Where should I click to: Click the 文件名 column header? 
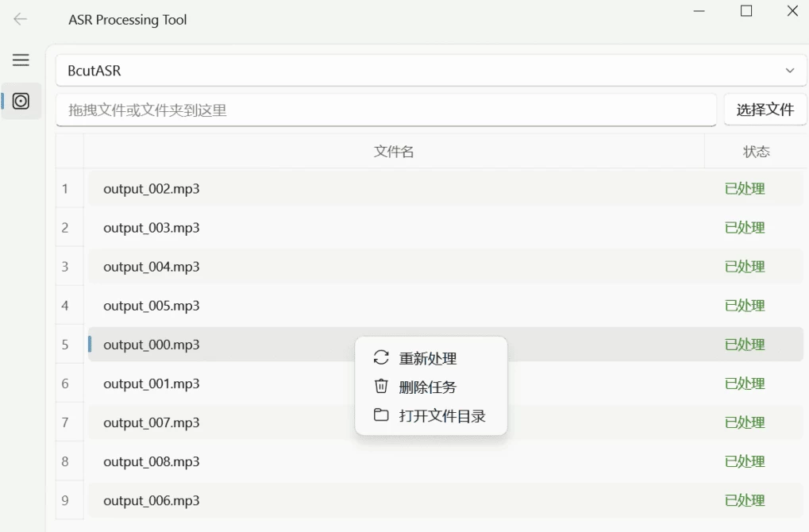[x=394, y=152]
